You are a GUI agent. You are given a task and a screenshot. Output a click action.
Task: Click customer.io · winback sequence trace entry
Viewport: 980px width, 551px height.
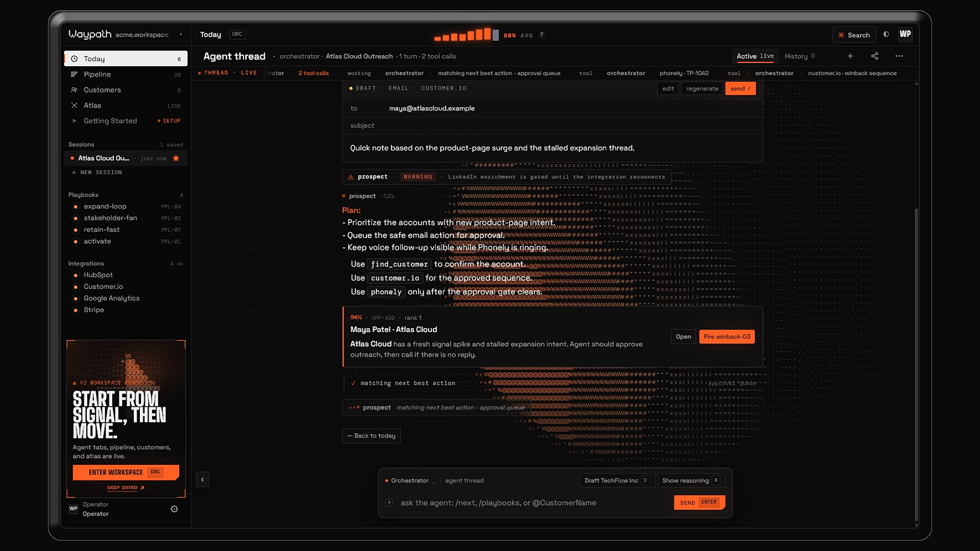tap(852, 73)
